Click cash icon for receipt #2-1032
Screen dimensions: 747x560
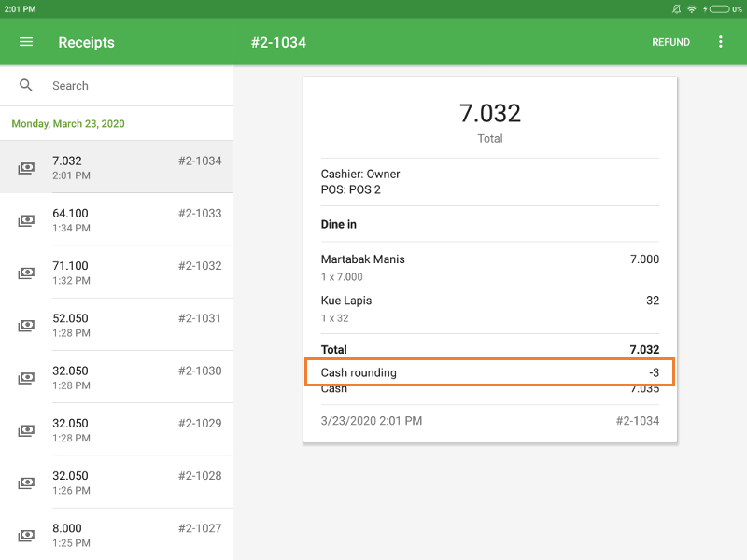click(26, 273)
